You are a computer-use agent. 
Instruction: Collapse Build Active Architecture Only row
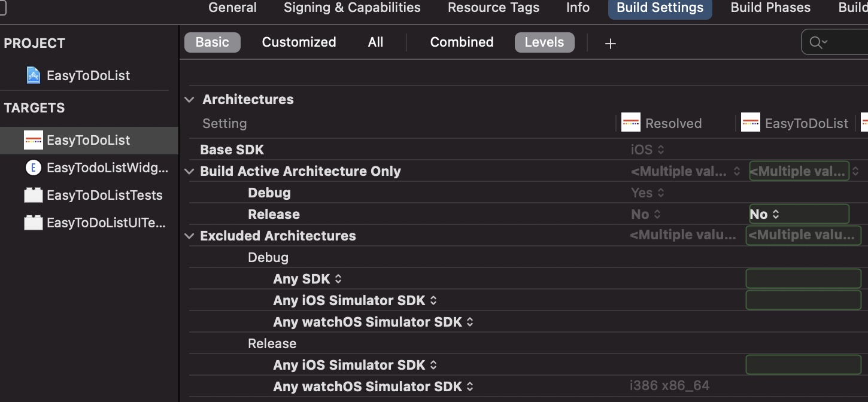click(x=190, y=171)
